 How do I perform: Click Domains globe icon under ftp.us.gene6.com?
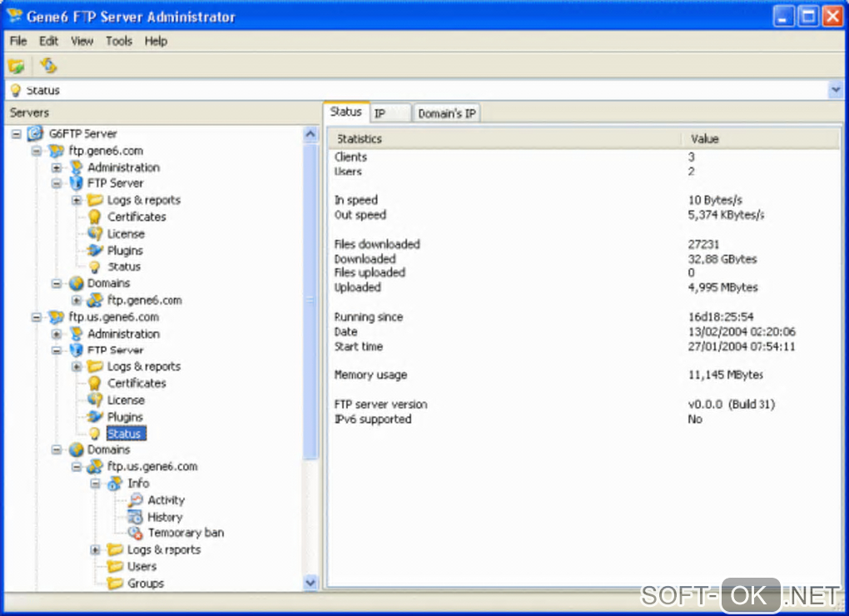tap(77, 450)
